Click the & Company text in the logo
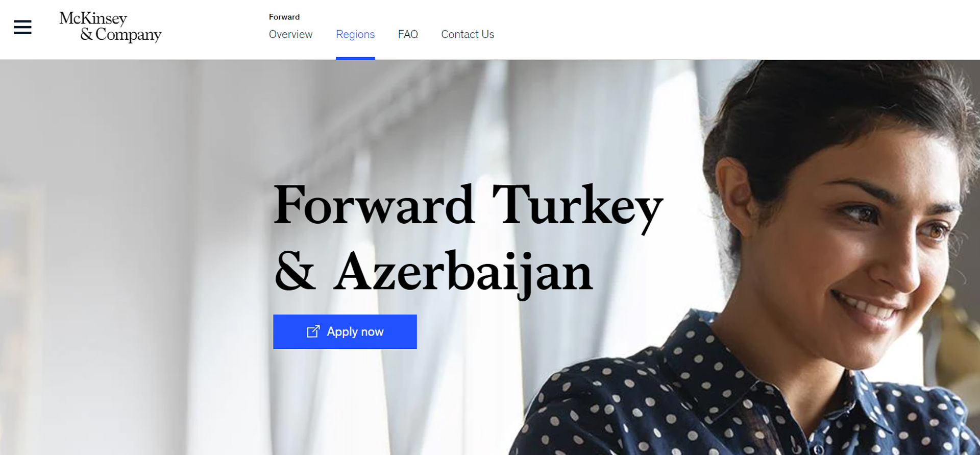The image size is (980, 455). pos(121,35)
